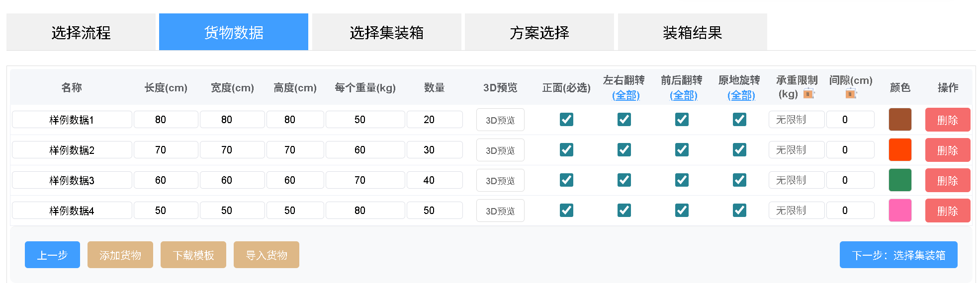
Task: Click the 导入货物 button
Action: [267, 255]
